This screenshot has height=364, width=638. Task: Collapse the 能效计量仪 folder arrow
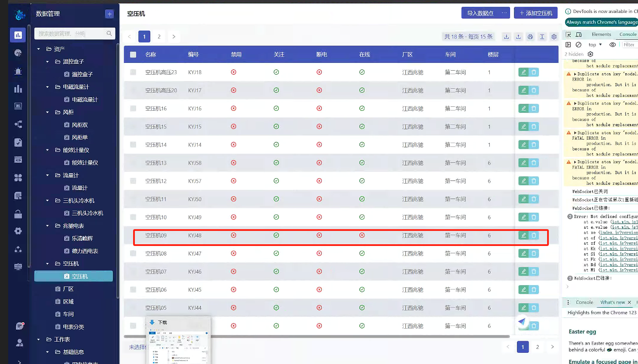click(47, 150)
